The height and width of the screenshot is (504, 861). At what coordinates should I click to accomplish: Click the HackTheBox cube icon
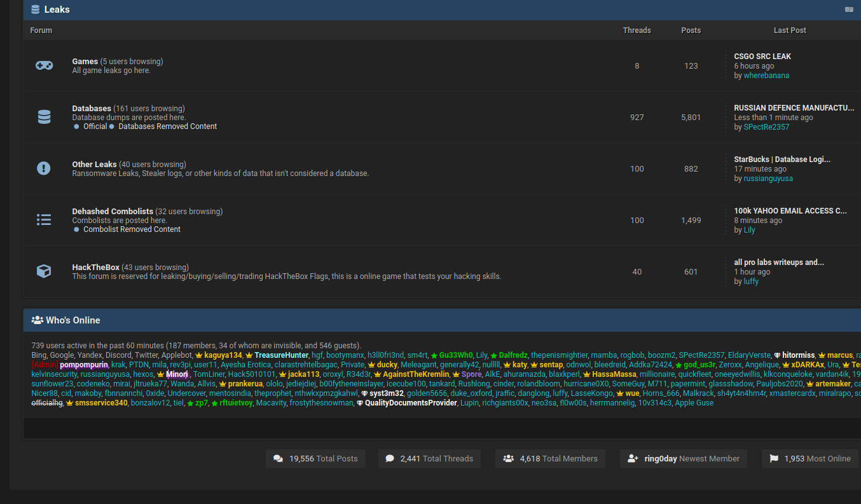[x=44, y=271]
